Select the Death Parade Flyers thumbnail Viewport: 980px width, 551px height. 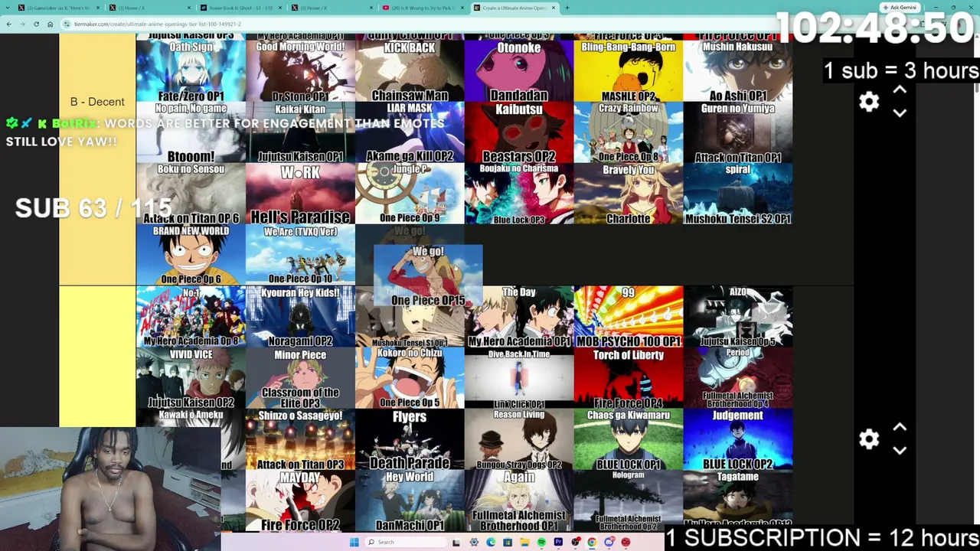pyautogui.click(x=410, y=440)
